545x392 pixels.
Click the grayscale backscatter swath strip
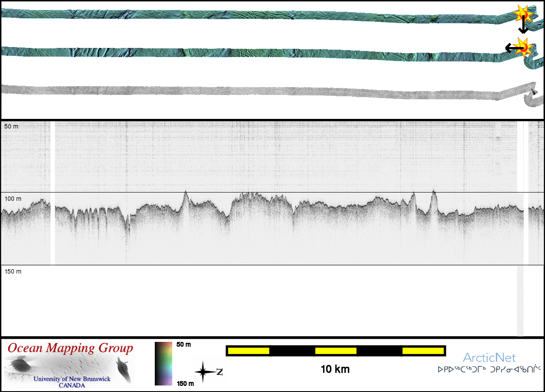(262, 91)
